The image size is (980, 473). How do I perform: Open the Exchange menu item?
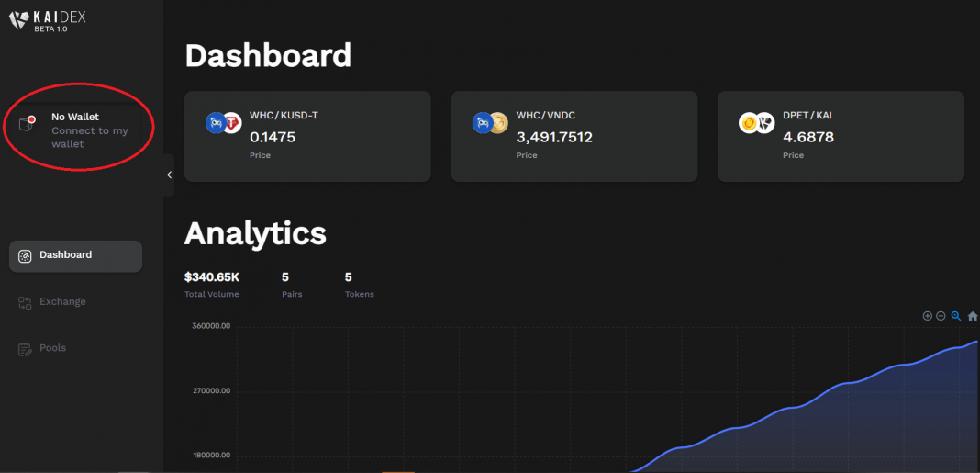tap(62, 301)
